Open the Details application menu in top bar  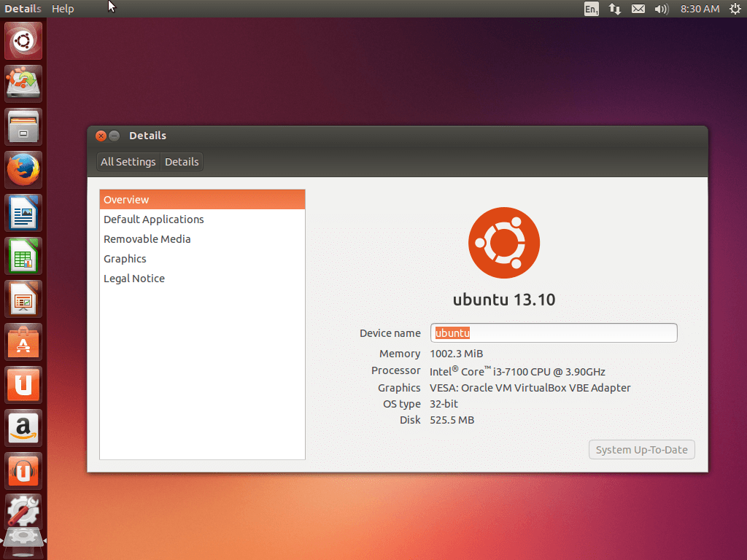23,9
